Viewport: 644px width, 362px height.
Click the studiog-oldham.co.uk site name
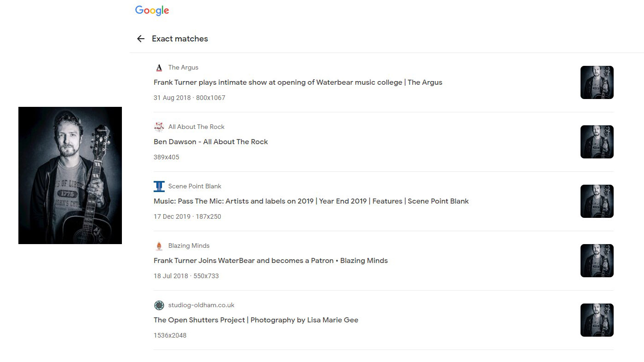201,305
